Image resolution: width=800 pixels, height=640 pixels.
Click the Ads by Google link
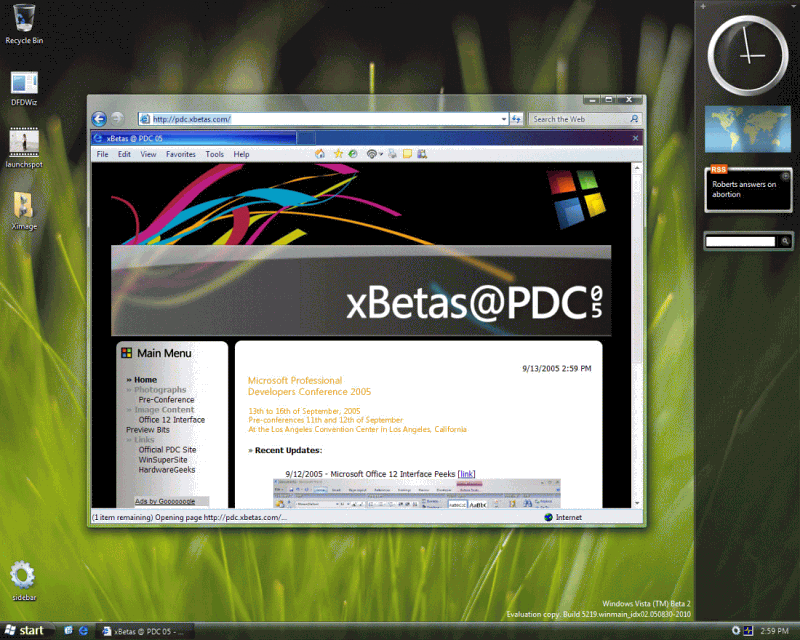point(165,501)
